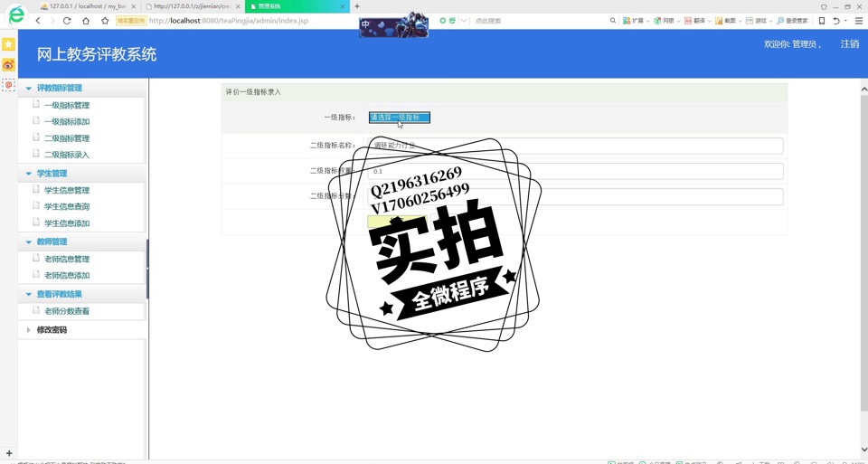The image size is (868, 464).
Task: Open 老师分数查看 in the sidebar
Action: point(67,311)
